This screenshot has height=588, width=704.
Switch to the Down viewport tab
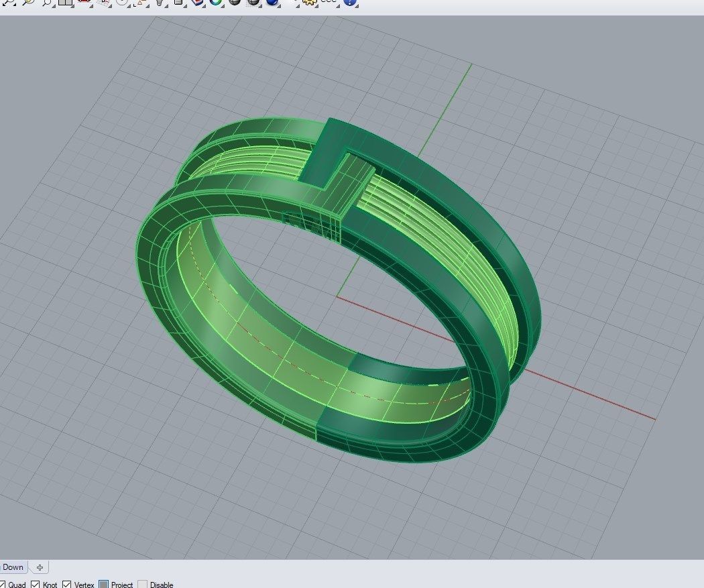13,567
